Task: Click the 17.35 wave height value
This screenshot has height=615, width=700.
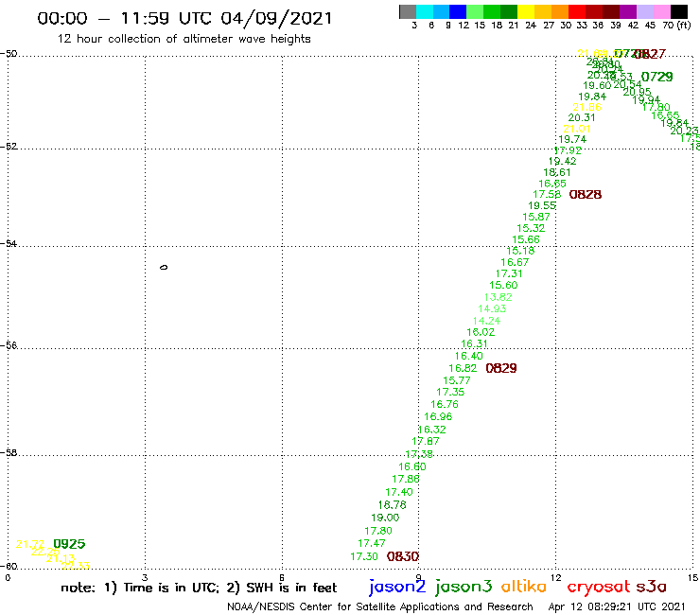Action: click(x=450, y=392)
